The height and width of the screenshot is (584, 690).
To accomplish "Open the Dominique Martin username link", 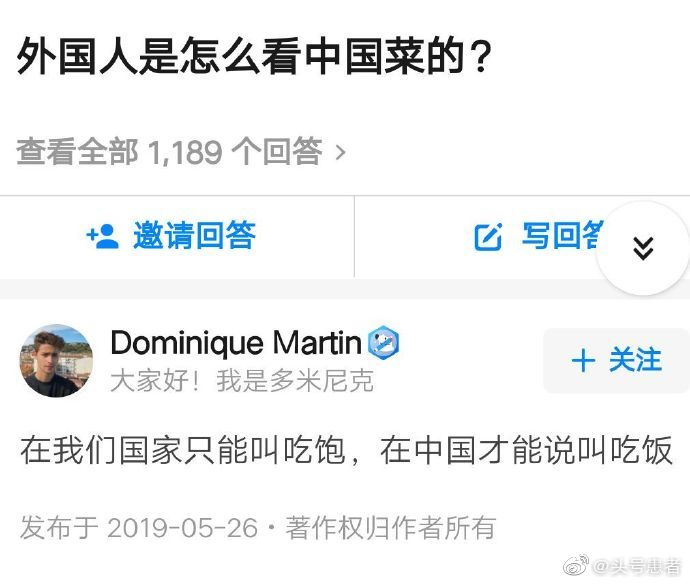I will (x=235, y=343).
